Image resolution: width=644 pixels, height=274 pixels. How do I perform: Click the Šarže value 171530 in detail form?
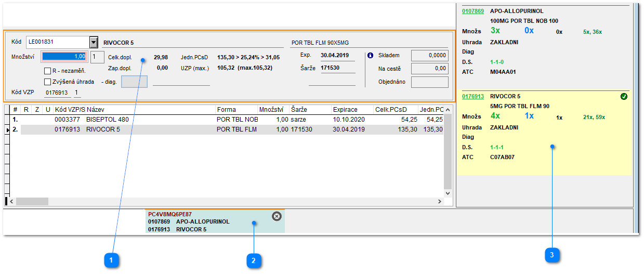point(330,68)
